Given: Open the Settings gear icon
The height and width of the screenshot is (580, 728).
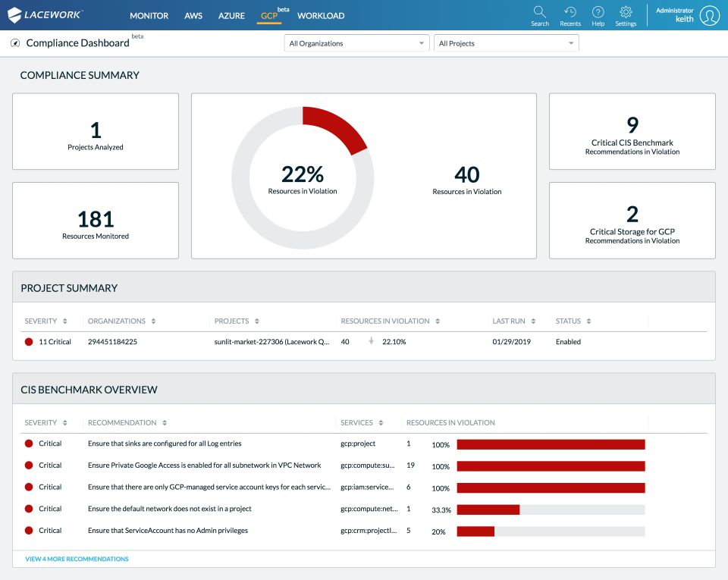Looking at the screenshot, I should coord(626,12).
